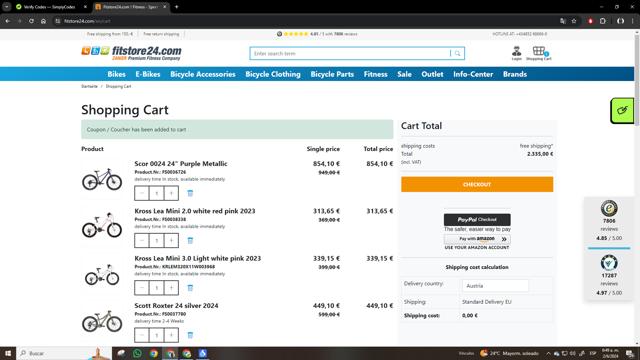Focus the search term input field
Image resolution: width=640 pixels, height=360 pixels.
coord(351,53)
